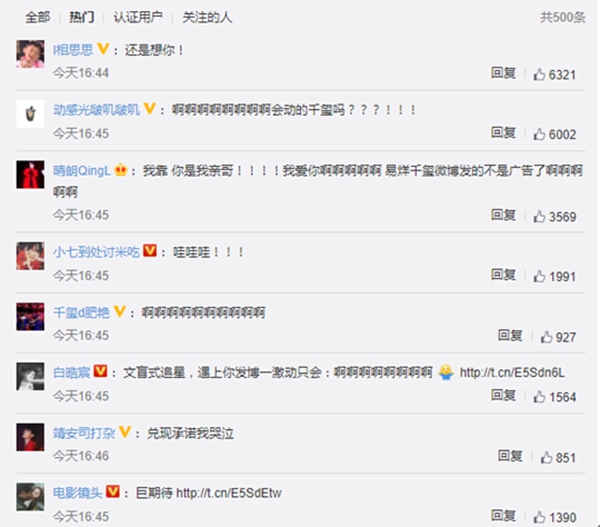Switch to the 全部 tab

coord(38,17)
